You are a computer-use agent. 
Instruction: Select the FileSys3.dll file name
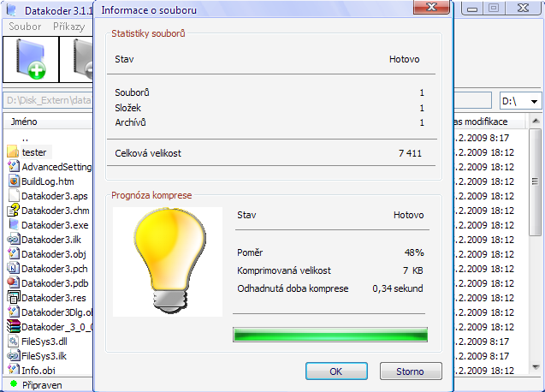coord(44,342)
